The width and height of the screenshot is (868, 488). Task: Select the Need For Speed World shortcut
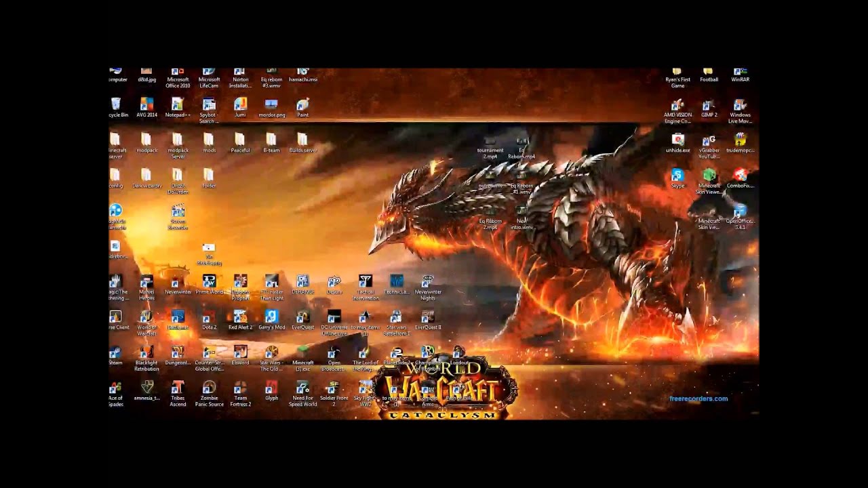tap(303, 393)
